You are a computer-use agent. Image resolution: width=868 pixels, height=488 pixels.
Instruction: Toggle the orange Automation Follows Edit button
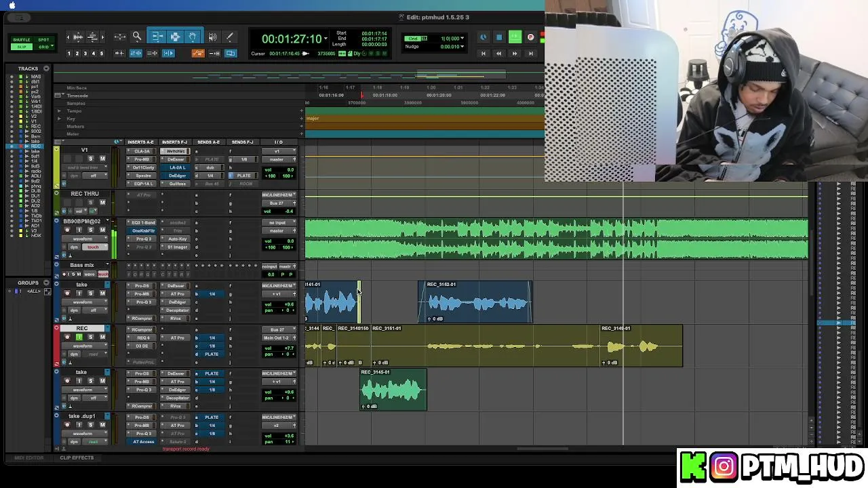[x=198, y=53]
